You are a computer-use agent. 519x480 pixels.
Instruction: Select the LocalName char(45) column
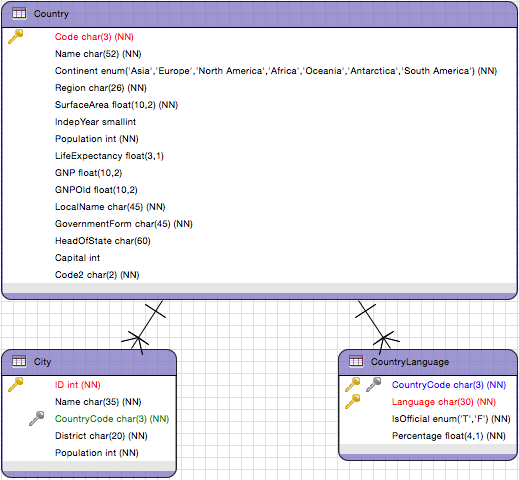point(110,207)
